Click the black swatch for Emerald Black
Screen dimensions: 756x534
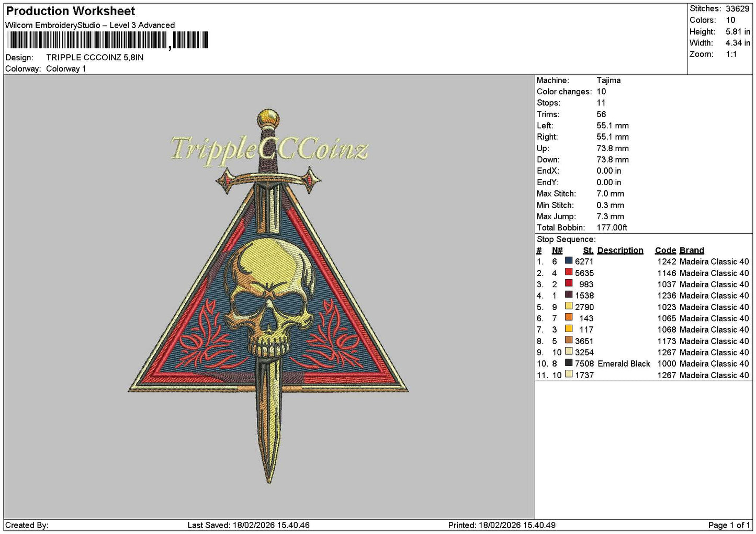point(569,362)
